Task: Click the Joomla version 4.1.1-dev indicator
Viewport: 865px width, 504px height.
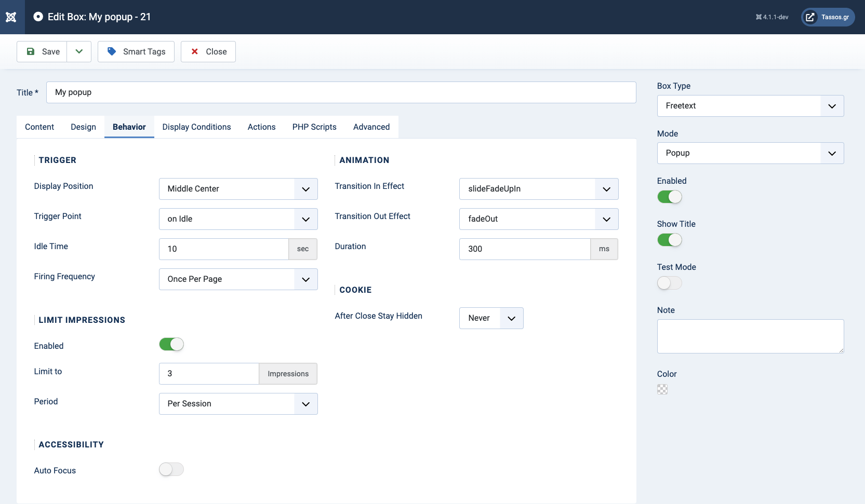Action: tap(772, 17)
